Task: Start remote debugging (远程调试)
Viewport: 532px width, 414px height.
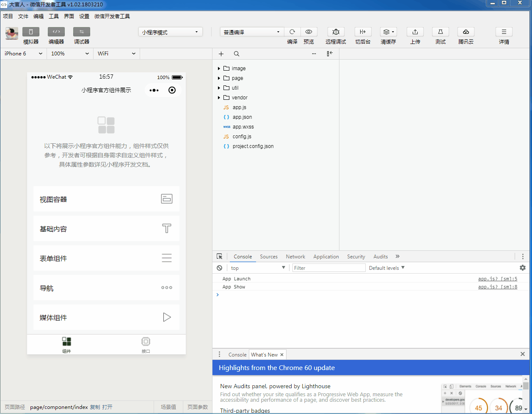Action: [x=336, y=32]
